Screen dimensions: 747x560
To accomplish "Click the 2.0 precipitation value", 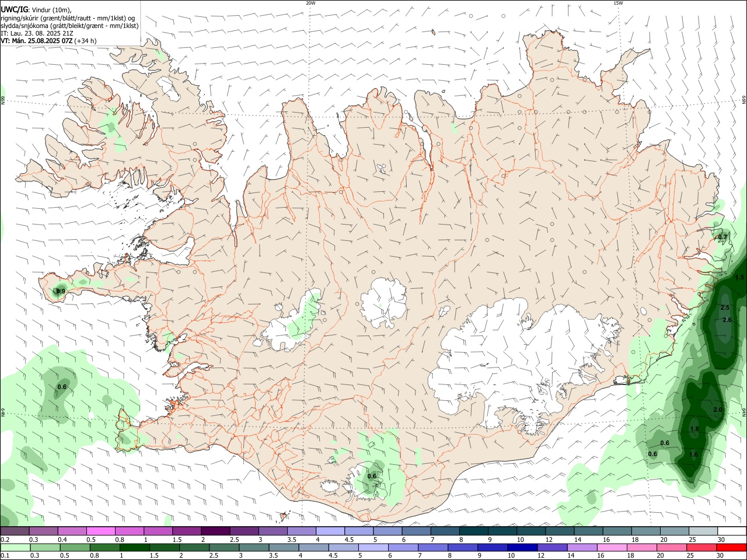I will (718, 409).
